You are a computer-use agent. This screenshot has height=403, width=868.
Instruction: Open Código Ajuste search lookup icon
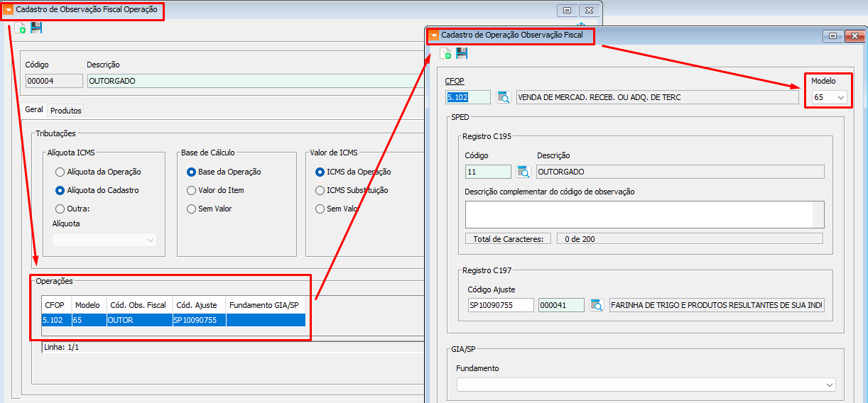[597, 305]
